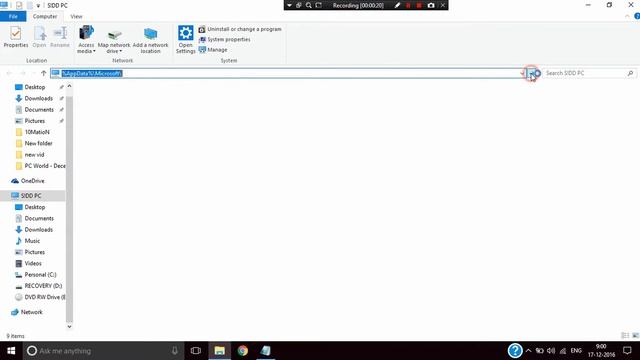
Task: Expand address bar history dropdown
Action: coord(522,73)
